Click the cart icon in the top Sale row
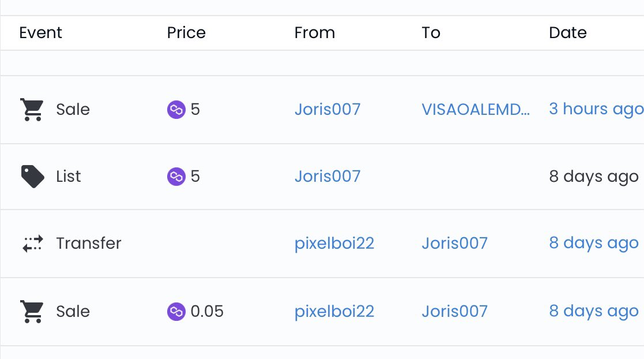The image size is (644, 359). click(x=32, y=110)
